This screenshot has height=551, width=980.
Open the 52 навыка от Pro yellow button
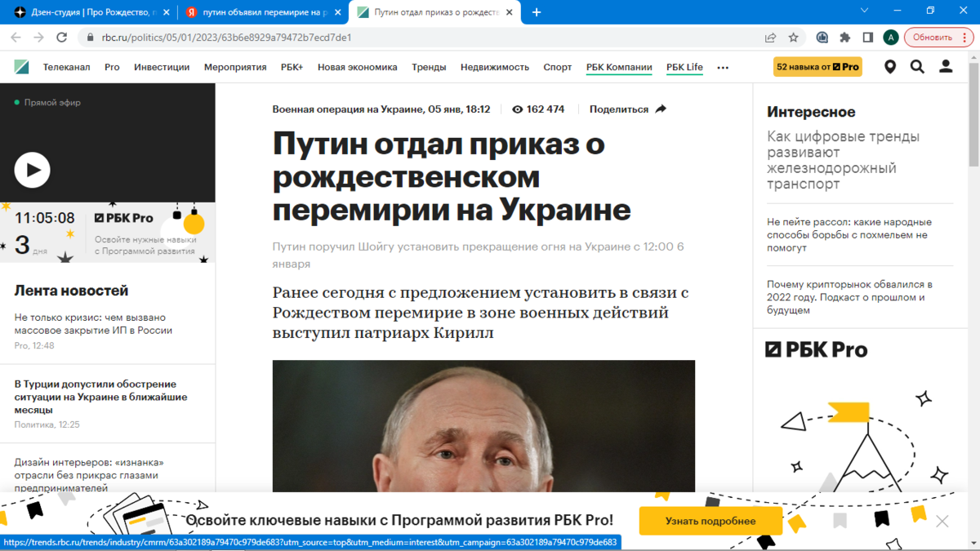[x=817, y=67]
